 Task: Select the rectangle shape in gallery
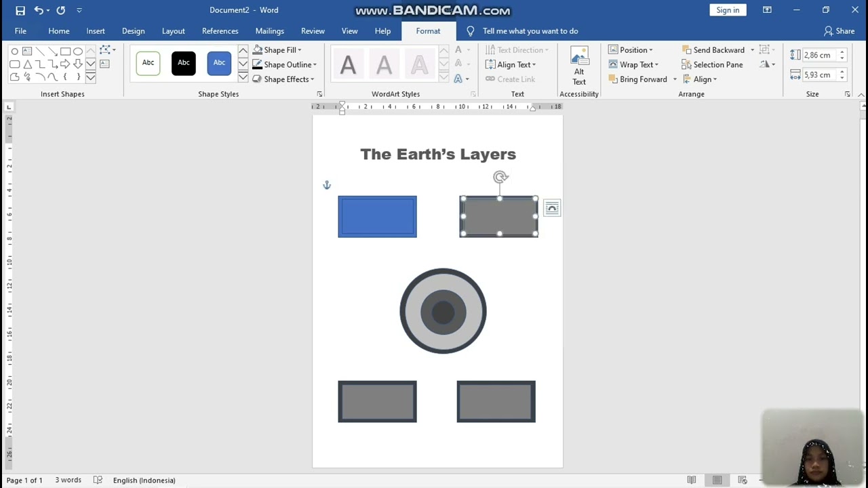[x=65, y=52]
